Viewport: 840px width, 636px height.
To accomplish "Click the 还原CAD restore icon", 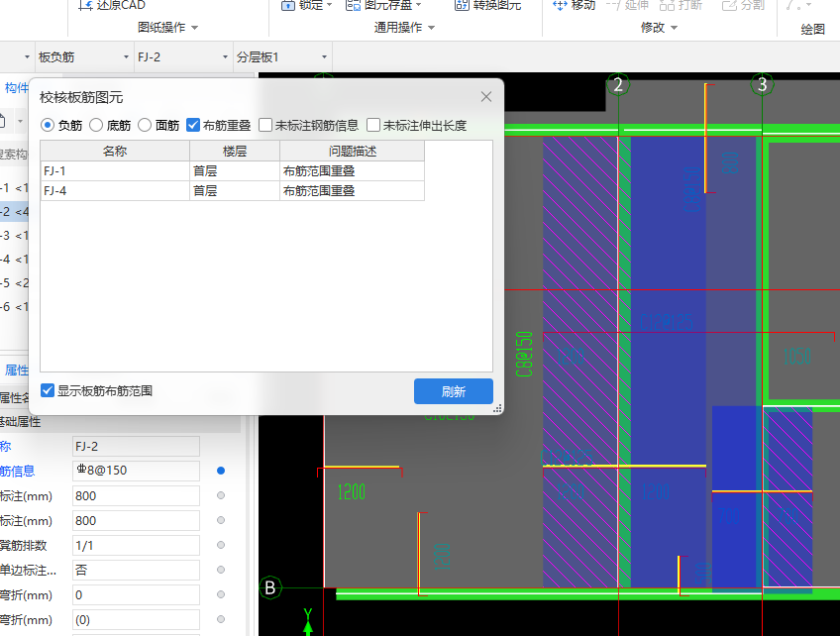I will point(85,5).
